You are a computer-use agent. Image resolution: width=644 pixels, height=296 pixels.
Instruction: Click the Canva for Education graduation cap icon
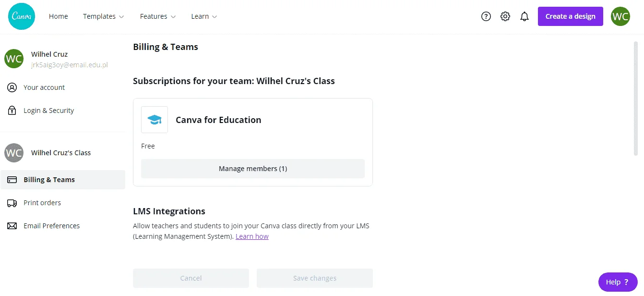coord(155,120)
